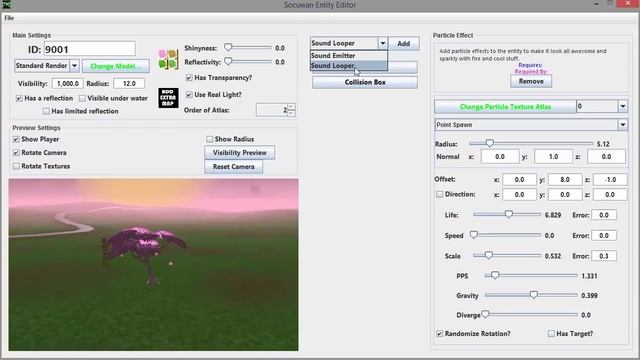The width and height of the screenshot is (640, 360).
Task: Select Sound Emitter from dropdown list
Action: 349,56
